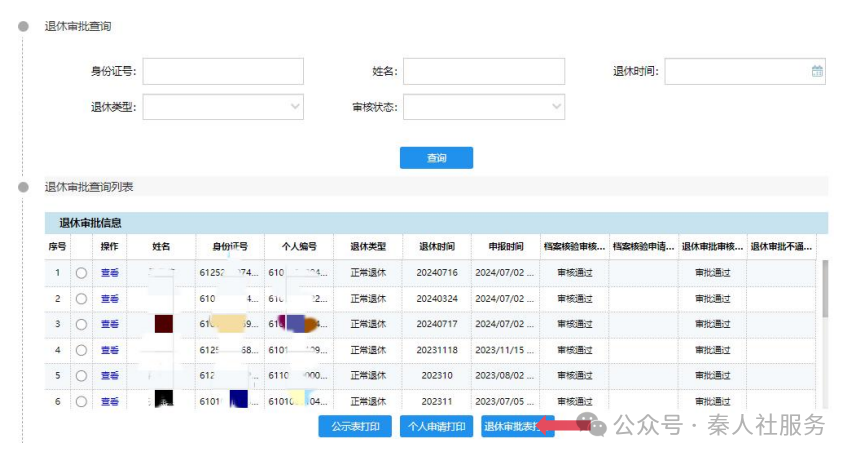Click the 正常退休 cell in row 4
853x459 pixels.
pos(368,350)
